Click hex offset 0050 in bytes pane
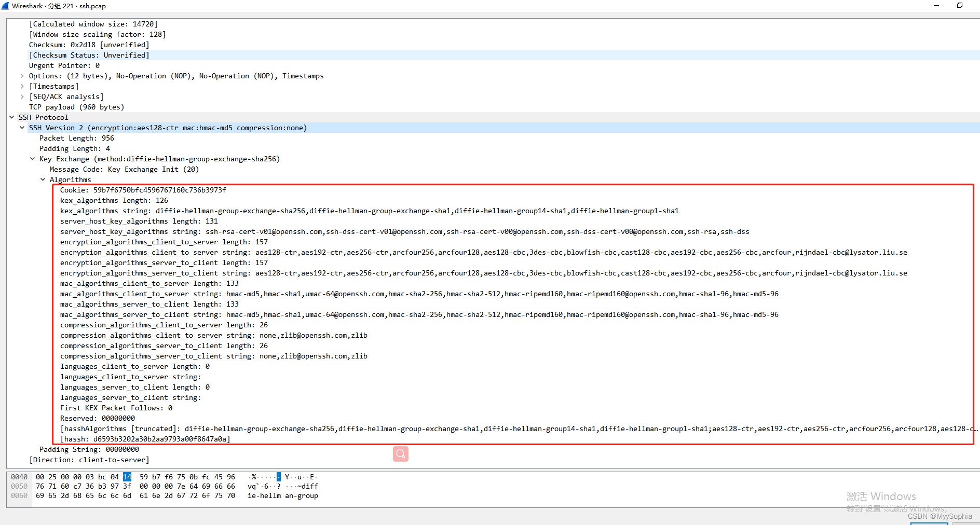The height and width of the screenshot is (525, 980). click(19, 486)
